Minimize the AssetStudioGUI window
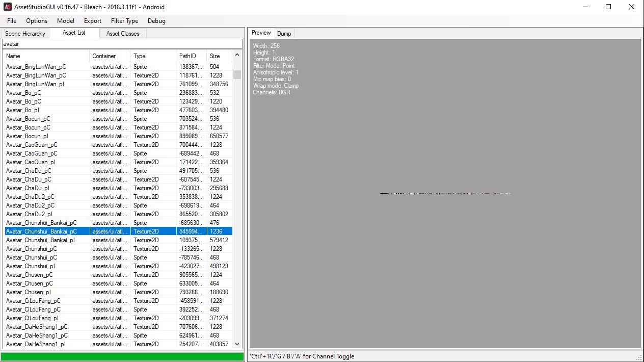The image size is (644, 362). pos(585,7)
